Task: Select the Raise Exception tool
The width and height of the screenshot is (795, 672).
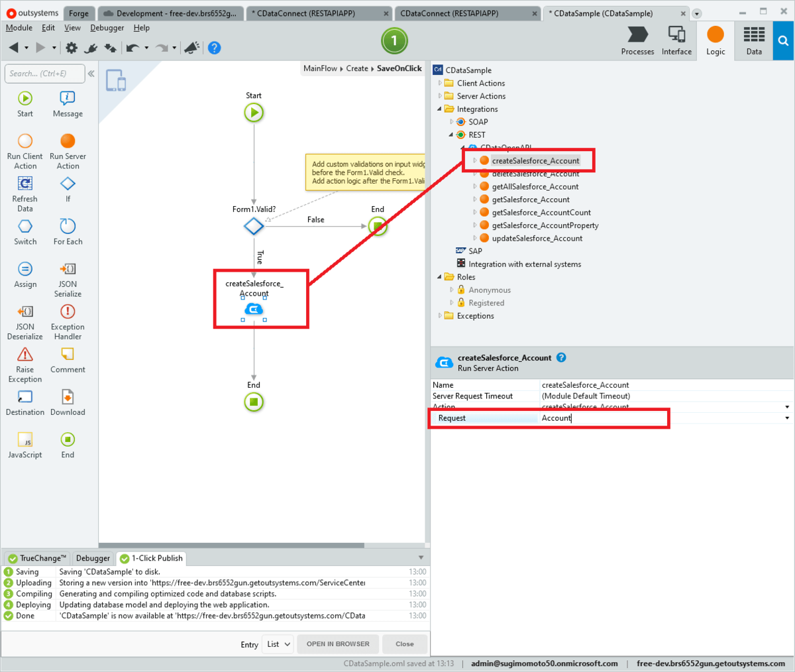Action: coord(25,364)
